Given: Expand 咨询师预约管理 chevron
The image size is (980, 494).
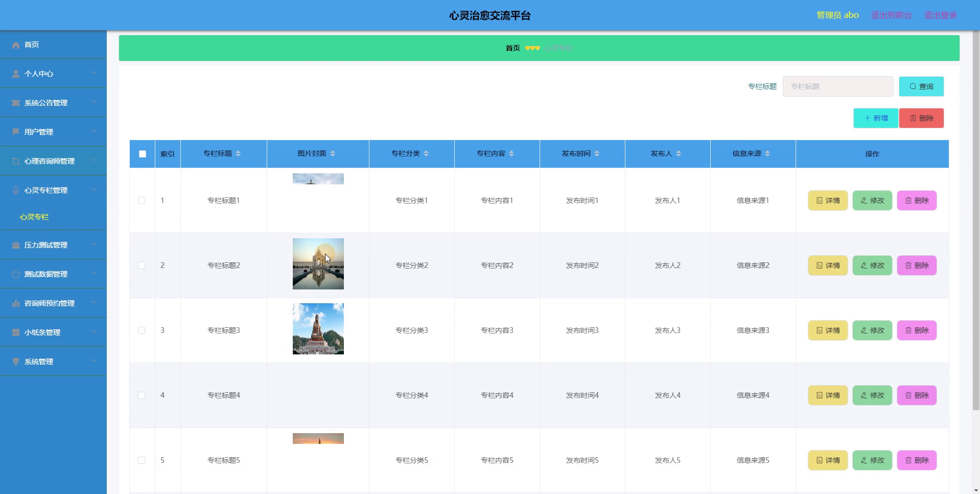Looking at the screenshot, I should click(x=94, y=303).
